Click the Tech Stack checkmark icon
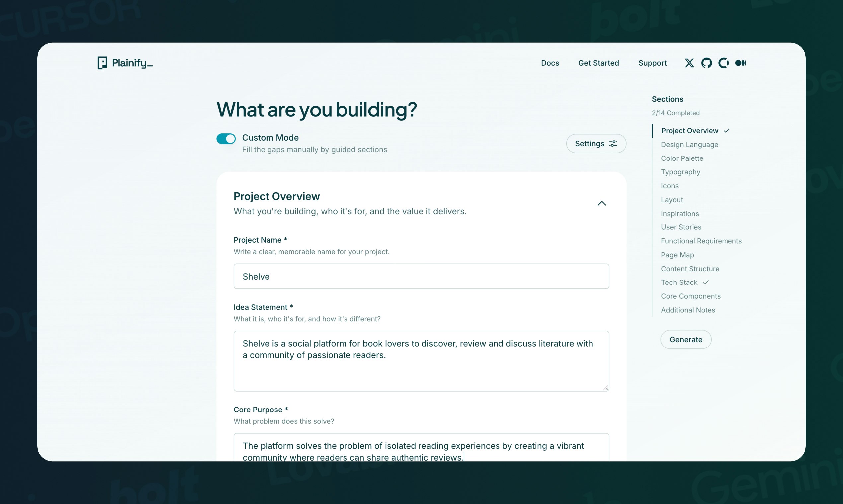This screenshot has width=843, height=504. (x=706, y=282)
